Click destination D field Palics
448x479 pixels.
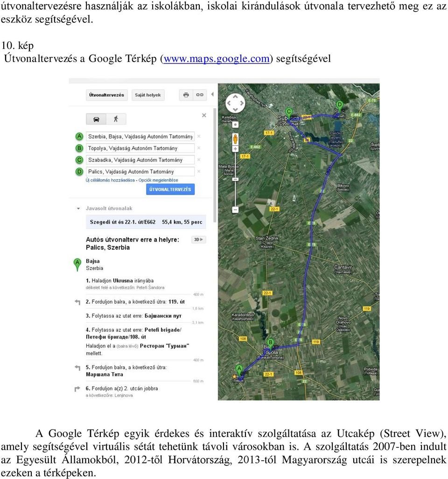(140, 172)
